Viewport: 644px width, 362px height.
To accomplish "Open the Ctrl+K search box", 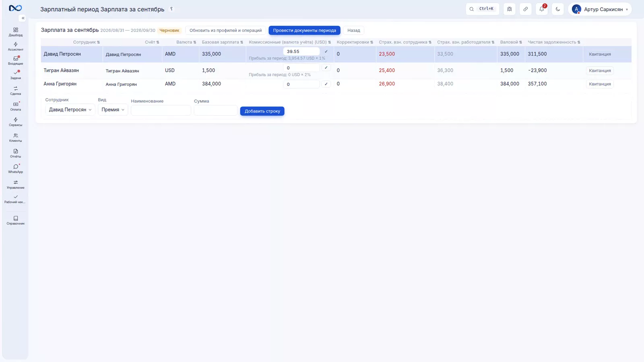I will point(483,9).
